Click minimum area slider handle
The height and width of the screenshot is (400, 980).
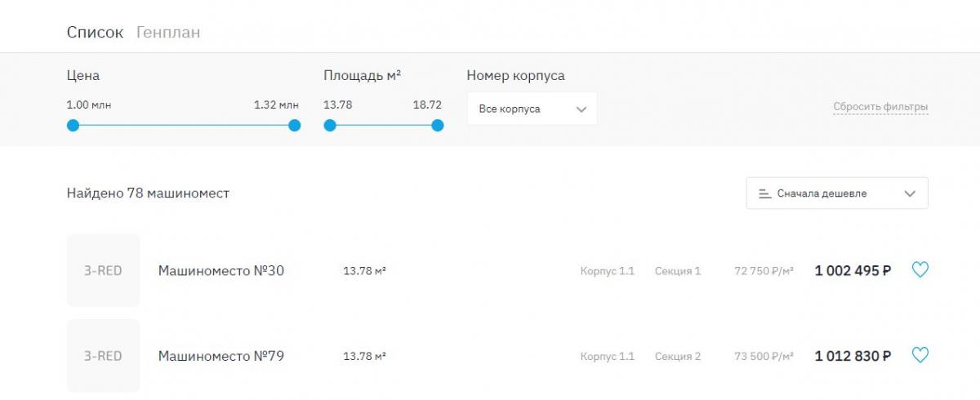330,125
